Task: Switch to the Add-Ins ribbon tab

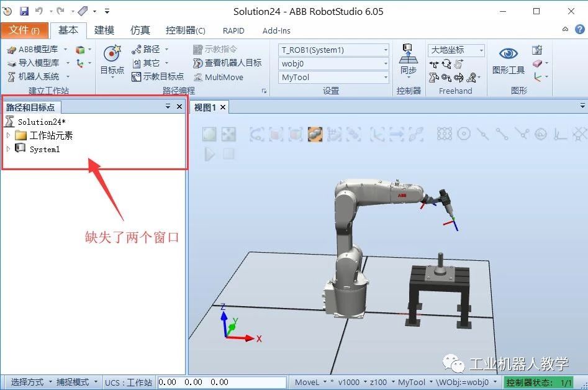Action: click(276, 30)
